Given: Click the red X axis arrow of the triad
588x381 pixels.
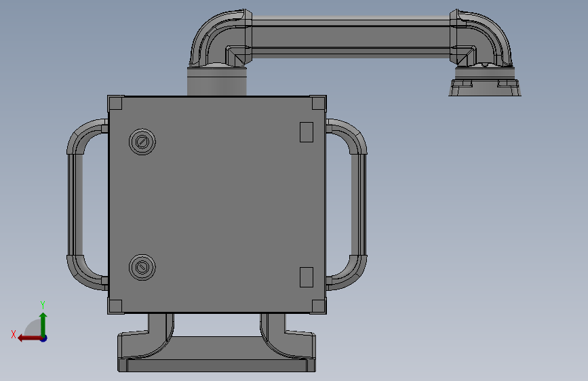Looking at the screenshot, I should [30, 338].
